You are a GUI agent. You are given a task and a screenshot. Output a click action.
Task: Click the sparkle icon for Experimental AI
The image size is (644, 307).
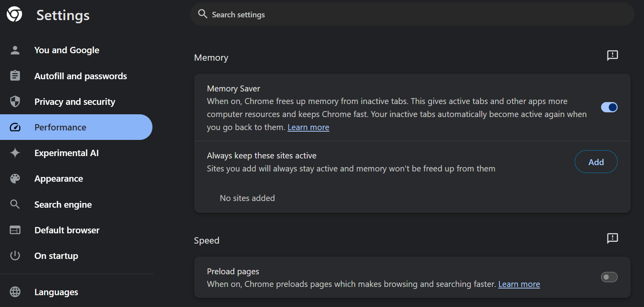[x=15, y=153]
